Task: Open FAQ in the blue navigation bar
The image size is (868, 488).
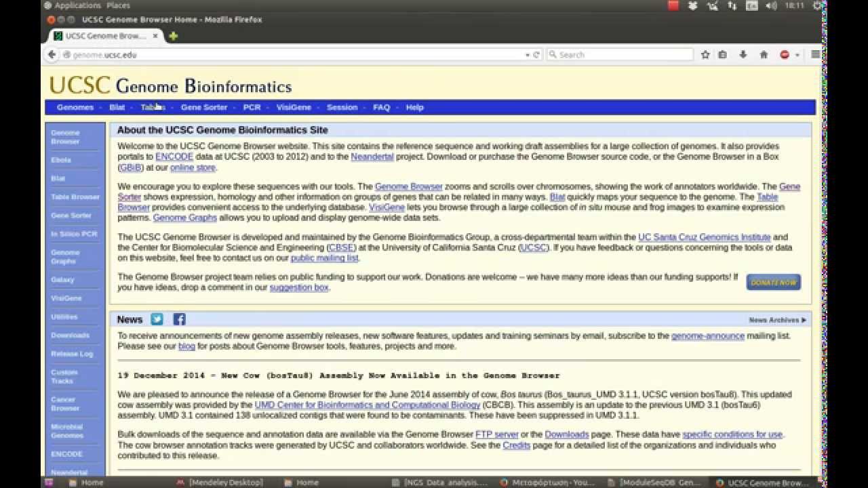Action: [x=382, y=107]
